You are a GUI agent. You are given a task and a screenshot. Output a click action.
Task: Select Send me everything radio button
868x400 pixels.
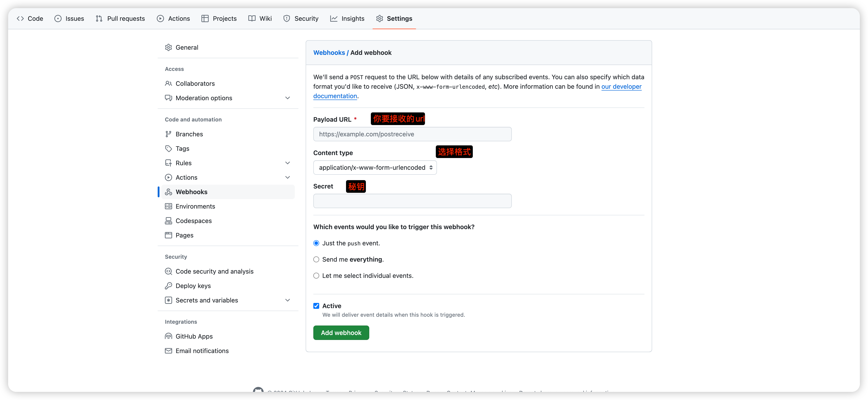316,259
